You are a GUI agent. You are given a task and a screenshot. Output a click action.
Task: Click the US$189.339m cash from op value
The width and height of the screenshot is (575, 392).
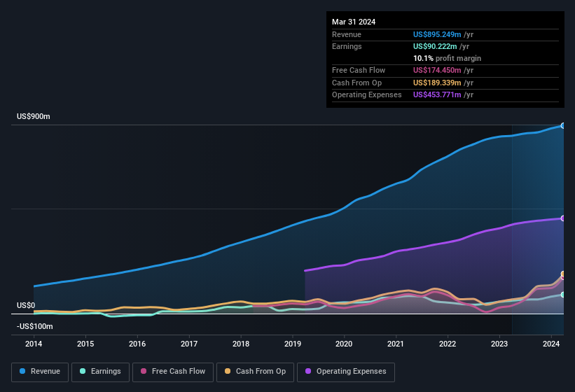pos(437,83)
